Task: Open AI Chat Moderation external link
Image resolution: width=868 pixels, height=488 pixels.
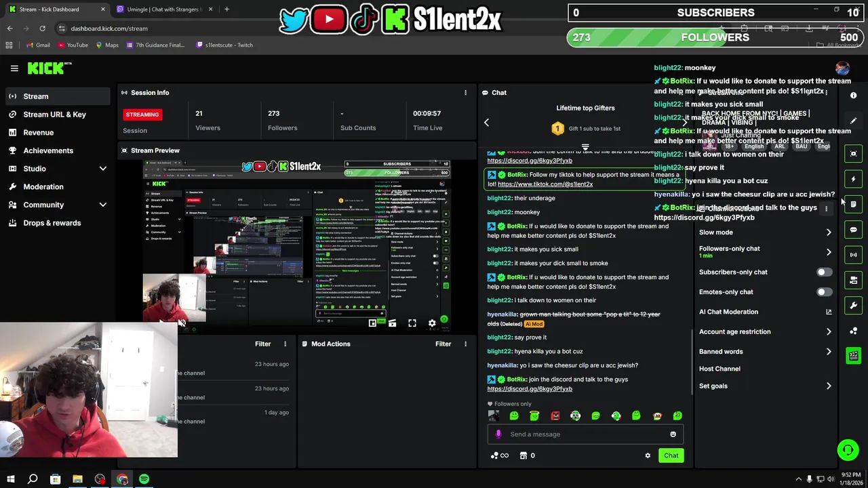Action: coord(829,312)
